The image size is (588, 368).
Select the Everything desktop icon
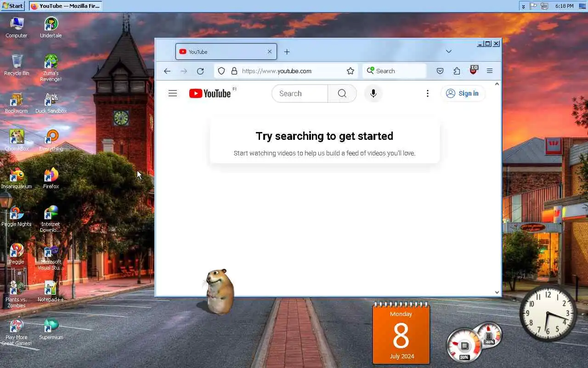51,141
